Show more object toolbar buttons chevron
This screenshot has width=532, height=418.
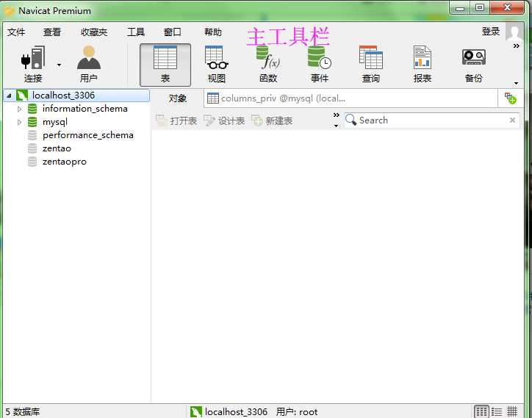(337, 115)
